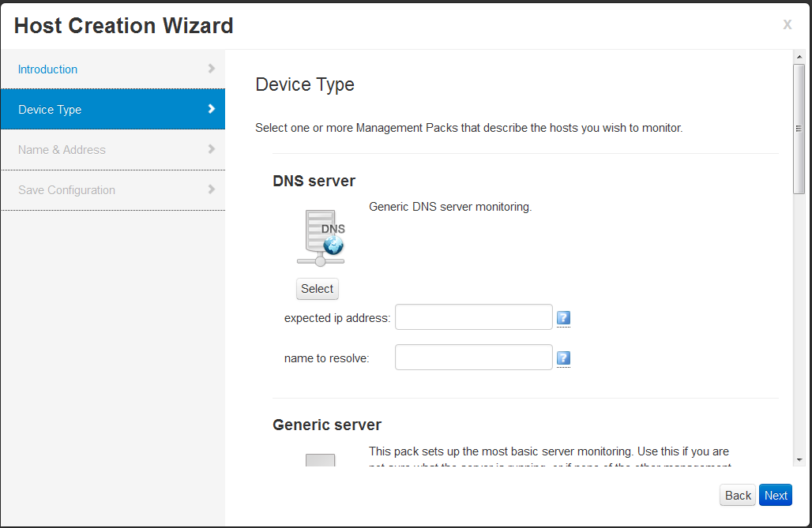
Task: Click the DNS server globe icon
Action: 321,238
